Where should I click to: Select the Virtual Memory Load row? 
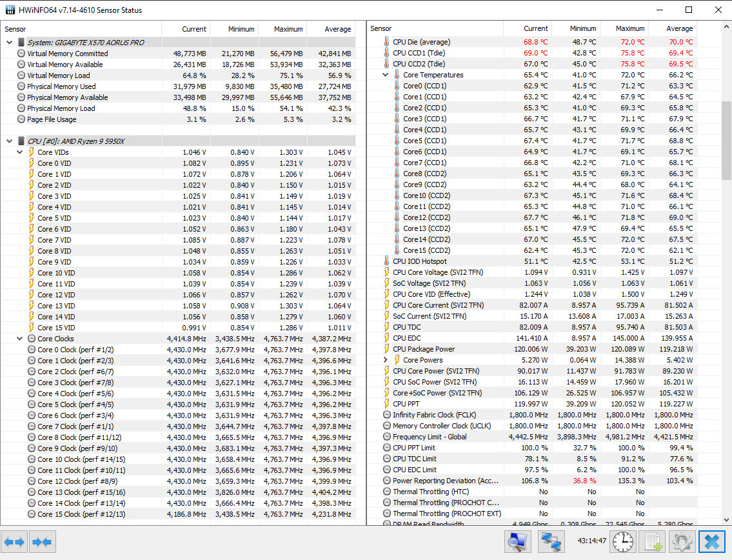(179, 75)
